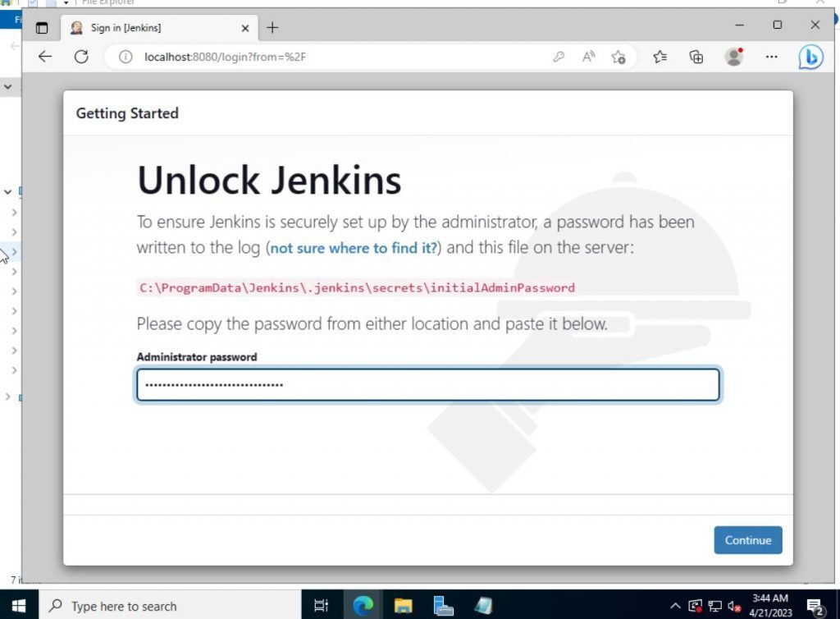This screenshot has width=840, height=619.
Task: Expand hidden icons in the system tray
Action: coord(674,605)
